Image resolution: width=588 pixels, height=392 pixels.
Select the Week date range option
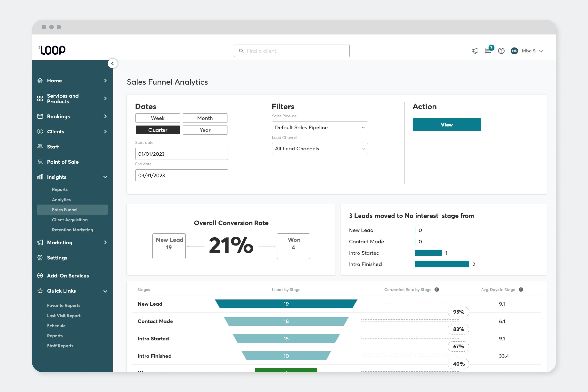157,118
